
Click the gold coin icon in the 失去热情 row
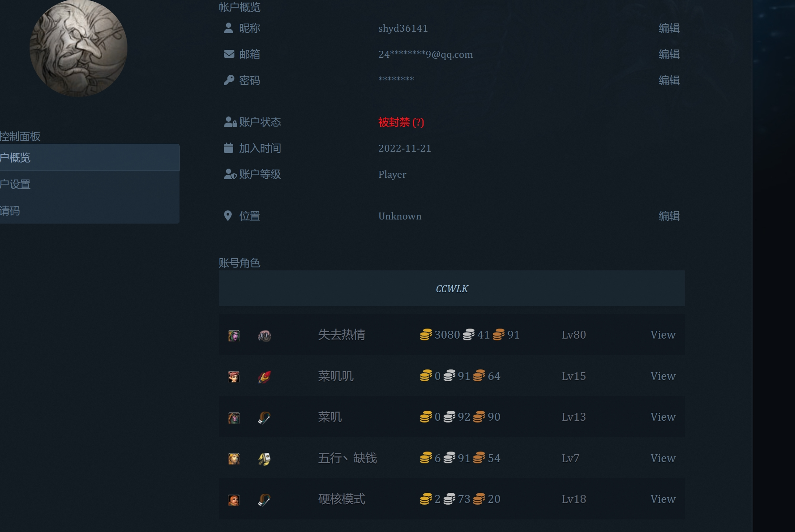tap(425, 335)
